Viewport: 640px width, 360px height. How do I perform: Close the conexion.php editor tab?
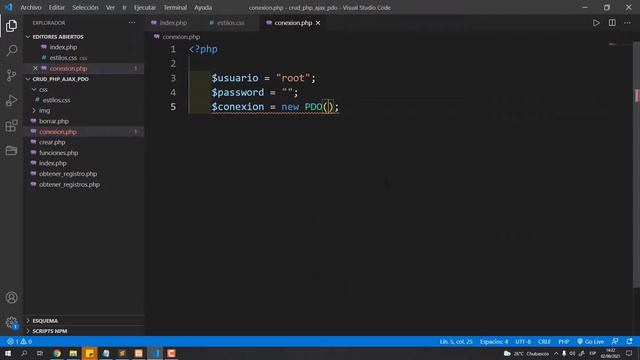coord(318,23)
